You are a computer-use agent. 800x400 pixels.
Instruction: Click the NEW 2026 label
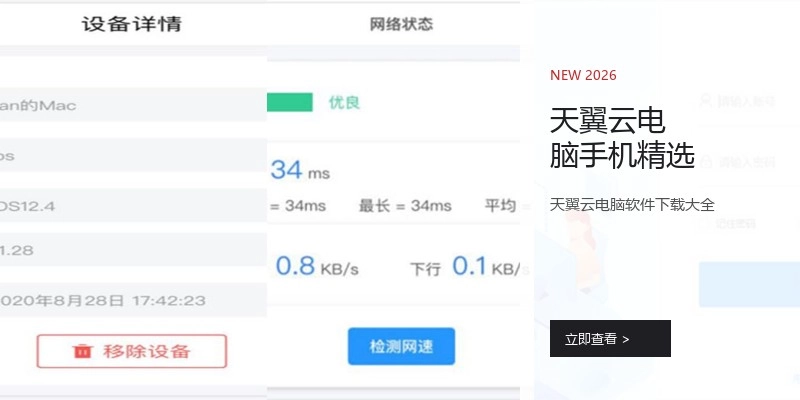coord(583,75)
